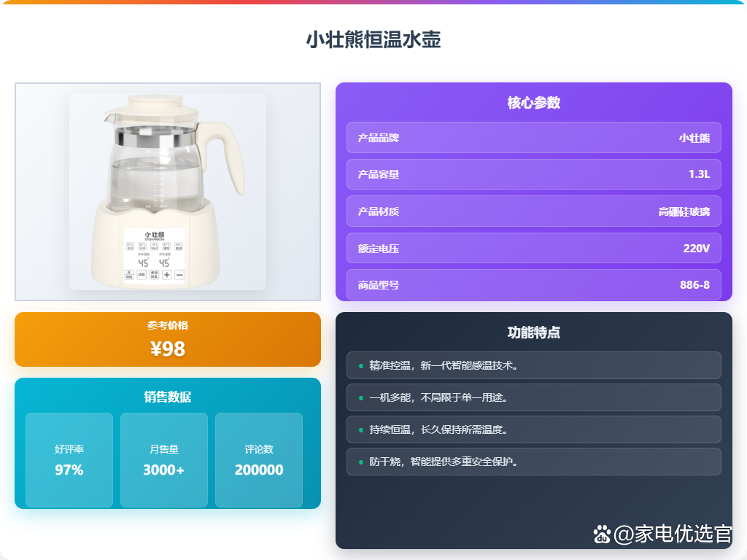
Task: Select the 额定电压 220V row
Action: (533, 248)
